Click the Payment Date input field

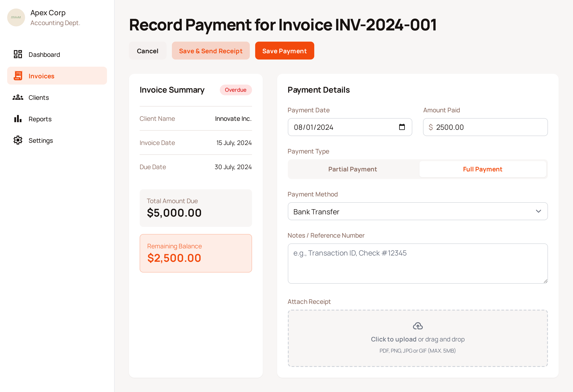pos(340,127)
